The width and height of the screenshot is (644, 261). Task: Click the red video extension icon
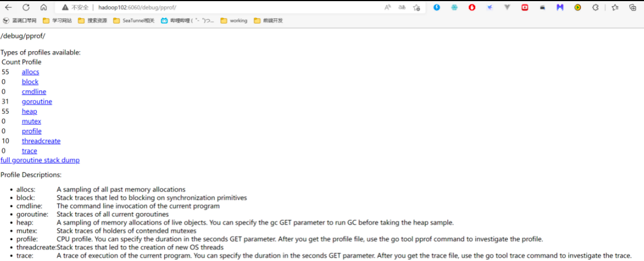click(x=525, y=7)
